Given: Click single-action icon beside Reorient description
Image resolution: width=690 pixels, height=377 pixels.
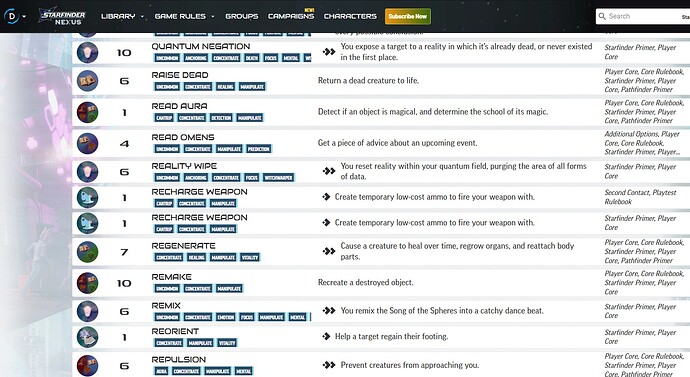Looking at the screenshot, I should pos(326,337).
